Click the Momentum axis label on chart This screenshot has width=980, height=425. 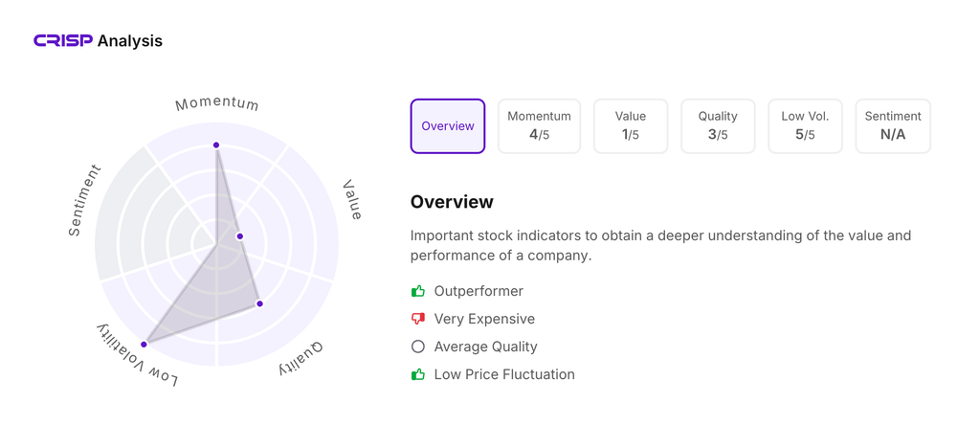tap(217, 103)
